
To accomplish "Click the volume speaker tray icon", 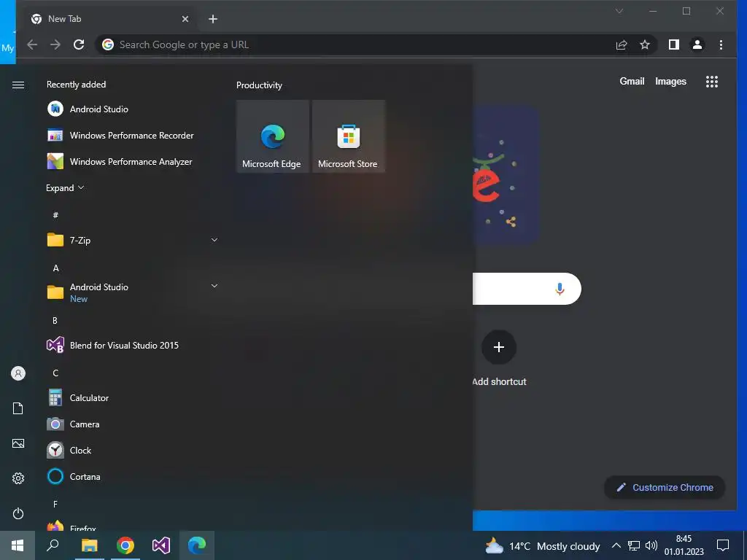I will pyautogui.click(x=651, y=545).
